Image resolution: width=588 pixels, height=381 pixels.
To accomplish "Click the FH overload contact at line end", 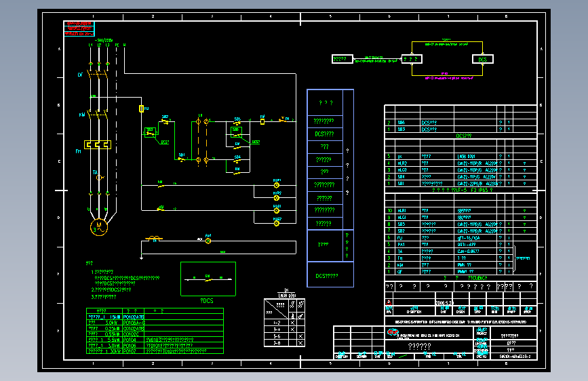I will (x=283, y=120).
